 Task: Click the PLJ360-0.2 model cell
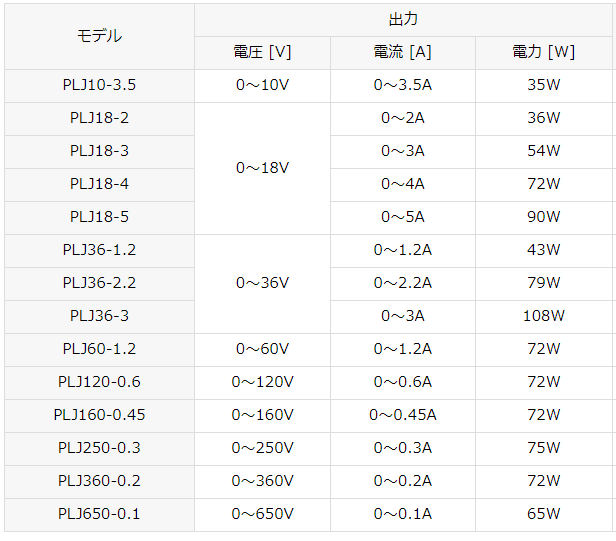pos(99,482)
